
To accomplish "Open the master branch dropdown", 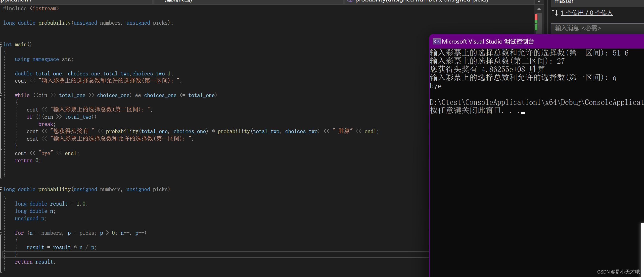I will 598,2.
